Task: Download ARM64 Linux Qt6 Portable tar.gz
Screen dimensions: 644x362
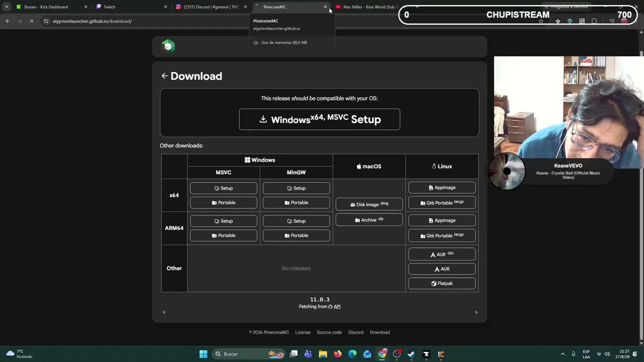Action: (x=442, y=235)
